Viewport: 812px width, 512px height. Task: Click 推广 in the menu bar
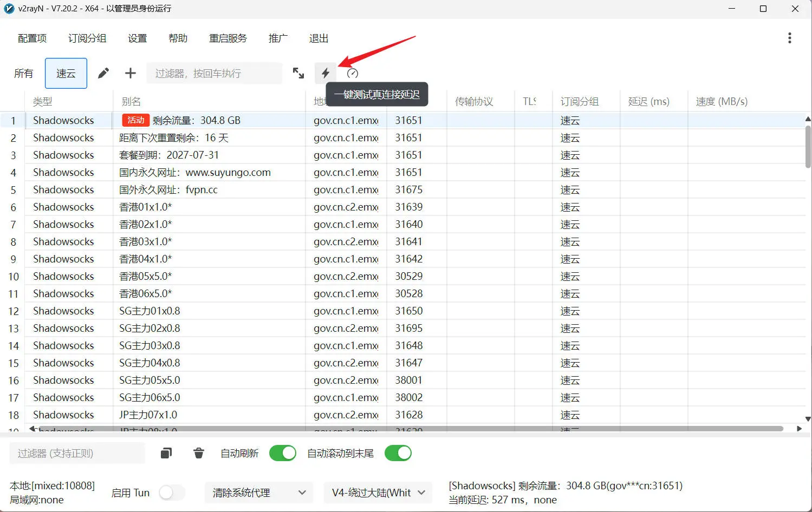click(x=278, y=38)
